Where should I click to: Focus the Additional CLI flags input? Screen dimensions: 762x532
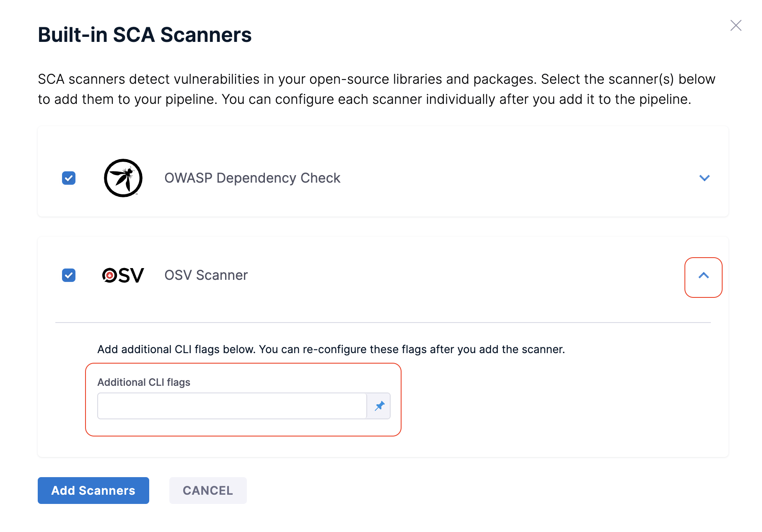(x=232, y=406)
